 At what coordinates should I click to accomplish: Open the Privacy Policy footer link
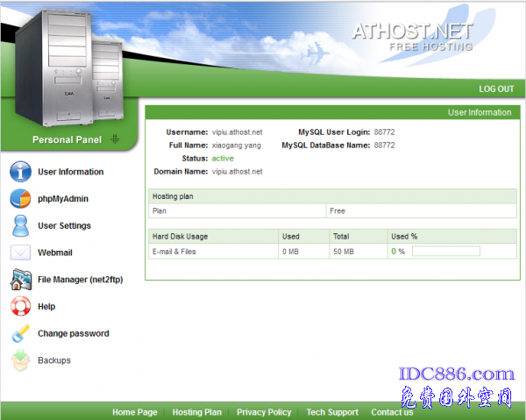coord(264,412)
